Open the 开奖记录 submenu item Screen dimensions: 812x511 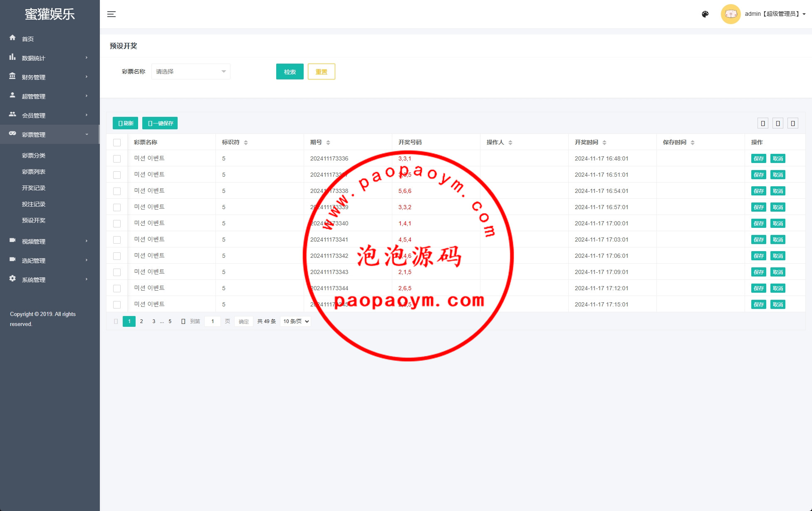coord(34,188)
